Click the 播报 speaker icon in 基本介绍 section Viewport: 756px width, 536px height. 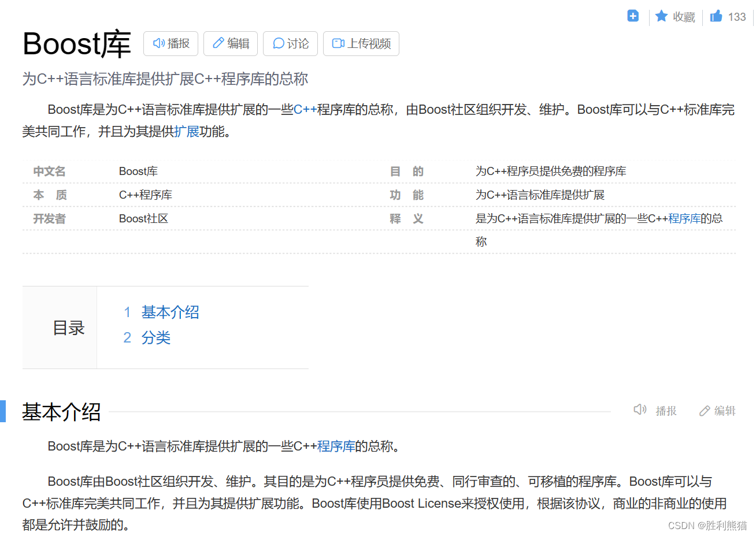point(640,410)
